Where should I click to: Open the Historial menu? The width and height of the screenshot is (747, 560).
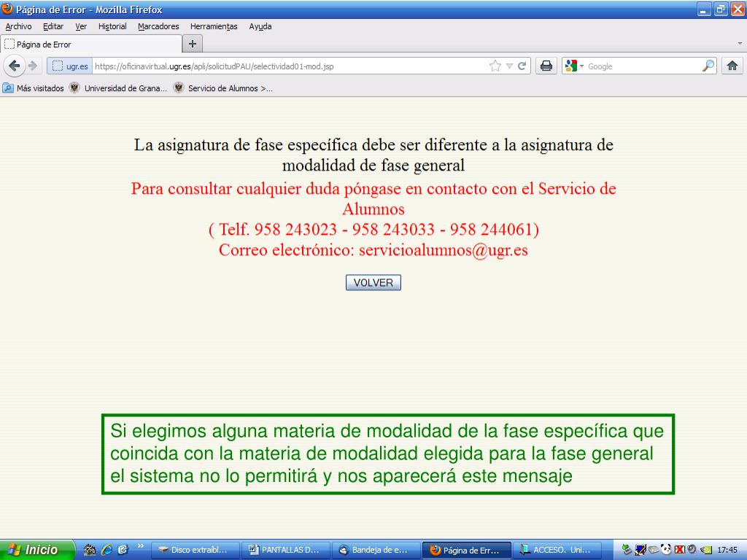click(112, 26)
